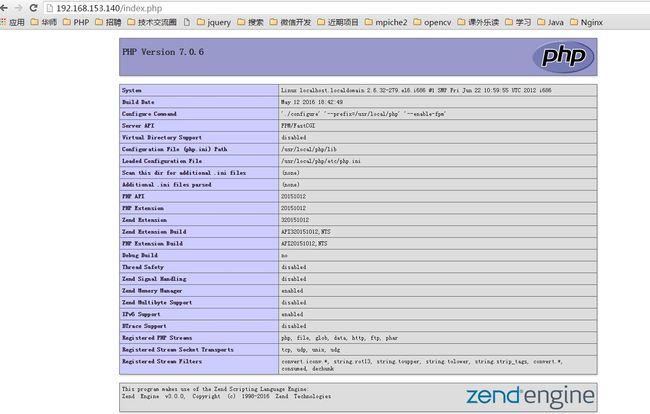Open the 技术交流圈 bookmark folder

[152, 22]
